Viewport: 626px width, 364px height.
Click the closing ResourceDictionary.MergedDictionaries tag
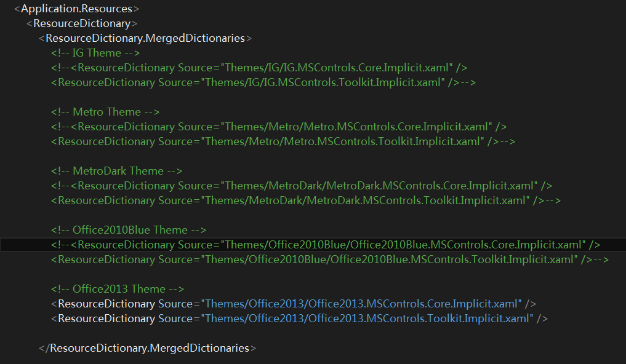pyautogui.click(x=147, y=348)
